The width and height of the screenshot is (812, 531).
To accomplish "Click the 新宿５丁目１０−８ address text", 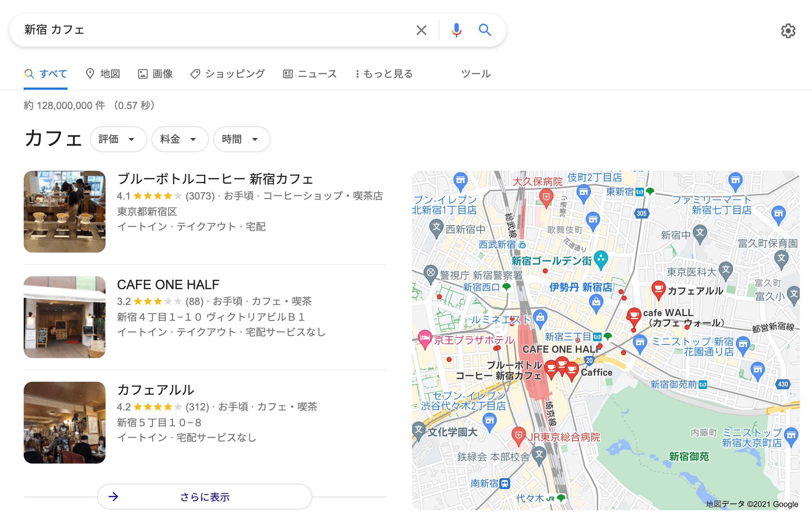I will click(159, 423).
